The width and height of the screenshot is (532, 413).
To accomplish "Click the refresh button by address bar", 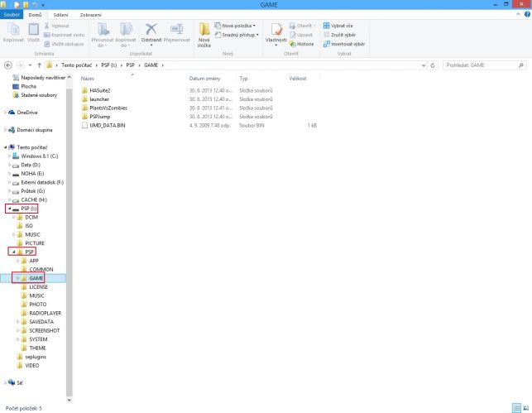I will coord(433,65).
